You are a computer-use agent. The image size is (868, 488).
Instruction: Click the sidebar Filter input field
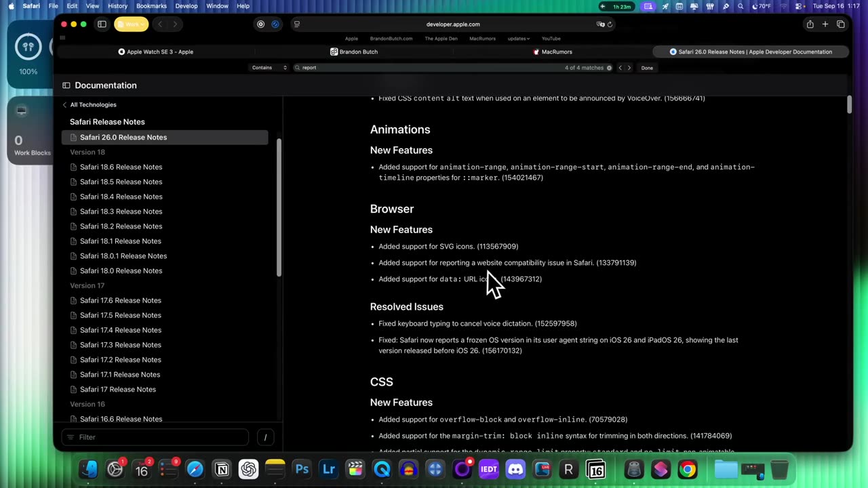tap(155, 437)
